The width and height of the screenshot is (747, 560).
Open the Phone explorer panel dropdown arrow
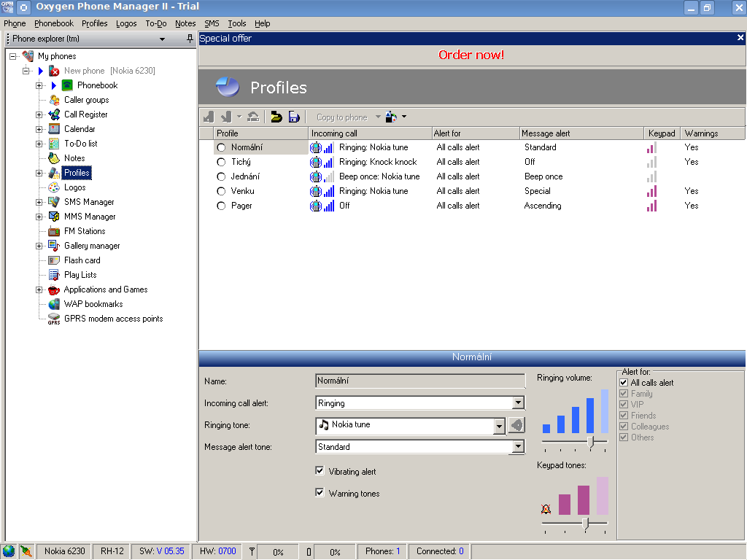(x=162, y=39)
